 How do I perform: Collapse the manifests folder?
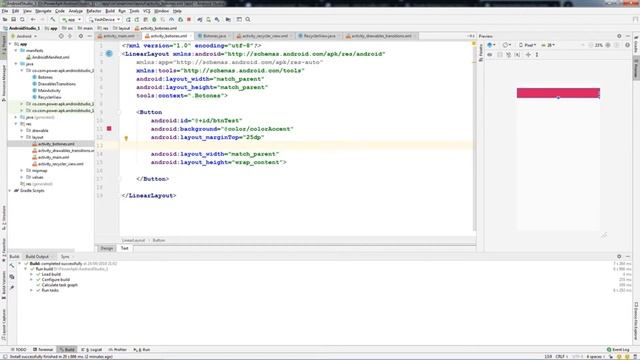[x=16, y=51]
